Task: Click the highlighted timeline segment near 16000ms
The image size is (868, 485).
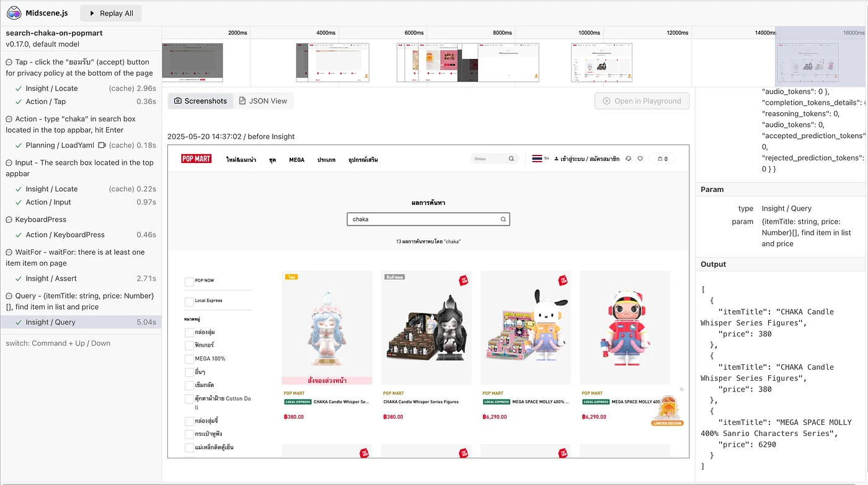Action: 820,61
